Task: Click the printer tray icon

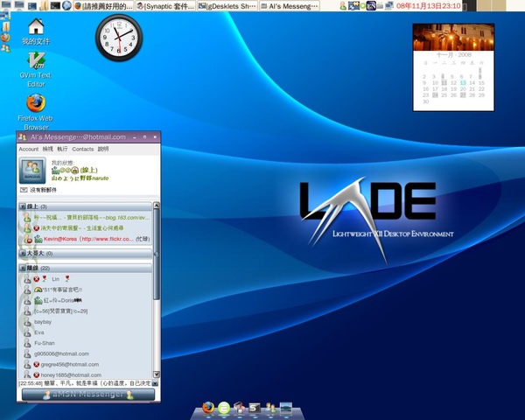Action: coord(380,6)
